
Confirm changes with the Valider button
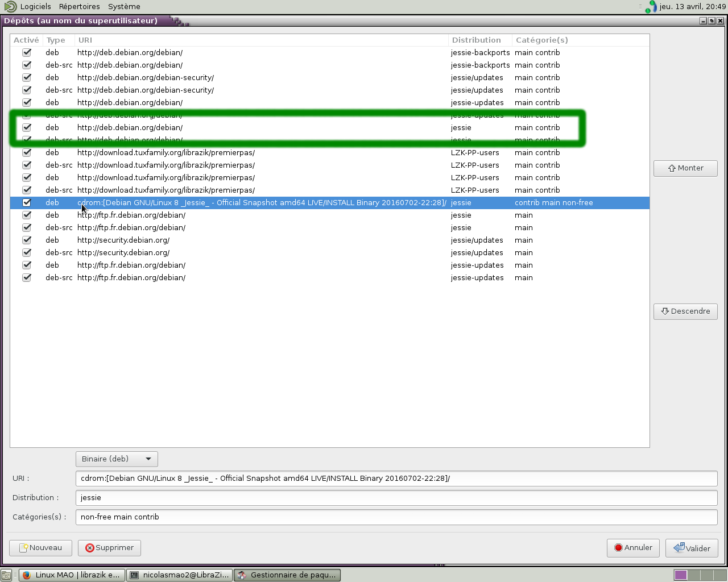coord(692,548)
